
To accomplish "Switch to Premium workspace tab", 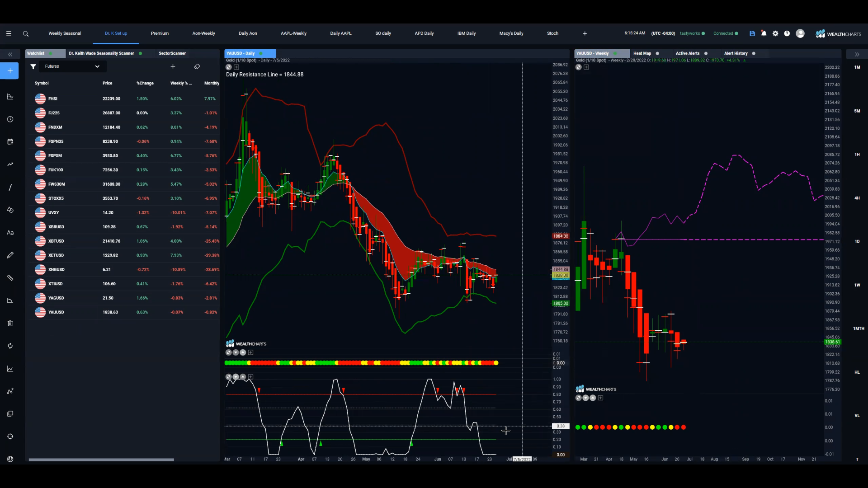I will 160,33.
